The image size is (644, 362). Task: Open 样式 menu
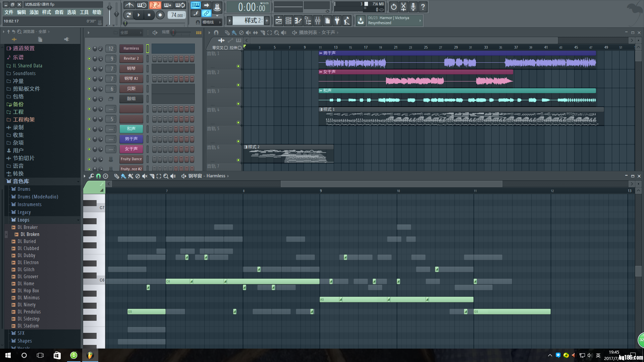pos(46,12)
